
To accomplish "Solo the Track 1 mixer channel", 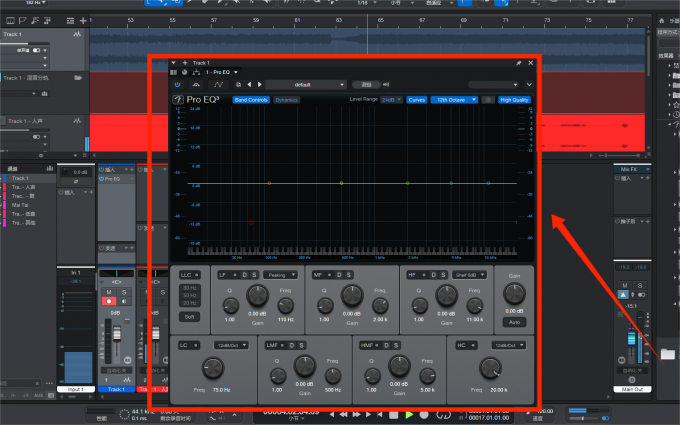I will click(x=124, y=292).
